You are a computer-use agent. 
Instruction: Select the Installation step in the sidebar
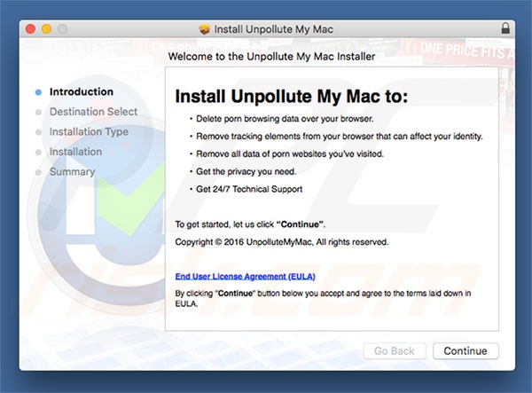(x=75, y=152)
